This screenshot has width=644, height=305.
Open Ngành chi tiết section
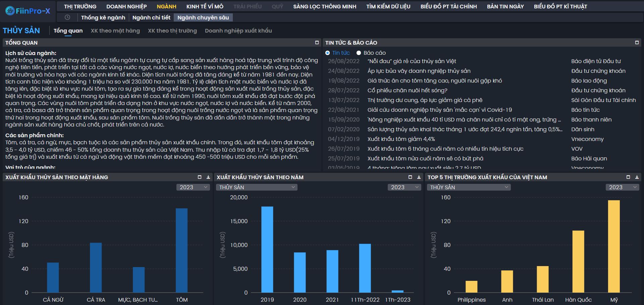pos(151,17)
